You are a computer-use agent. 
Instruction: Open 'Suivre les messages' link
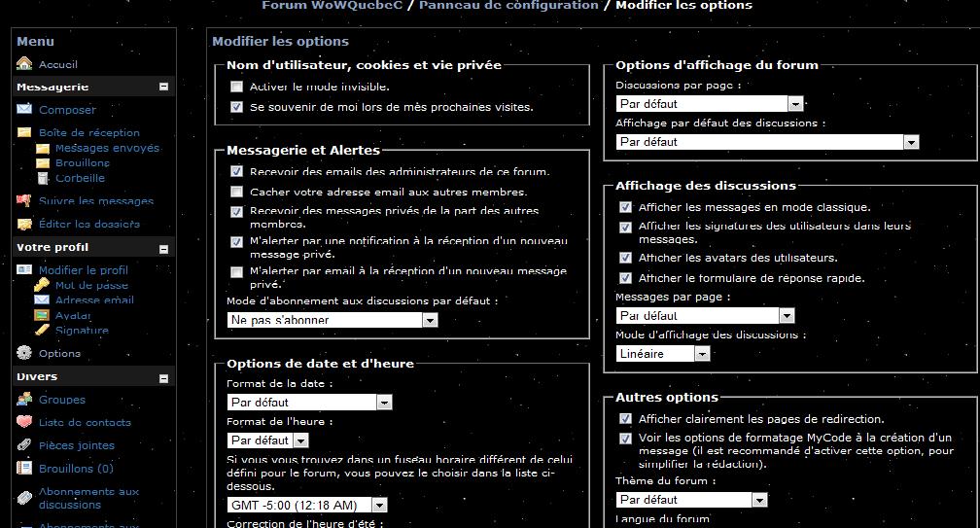click(x=96, y=201)
